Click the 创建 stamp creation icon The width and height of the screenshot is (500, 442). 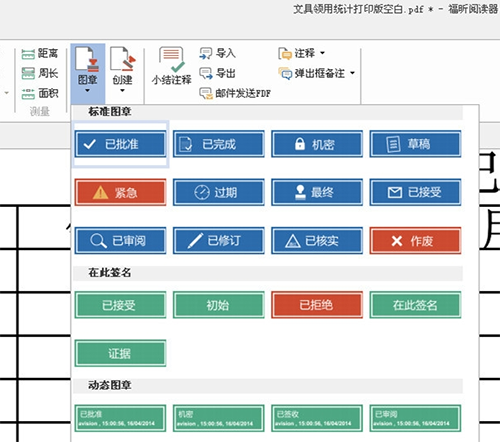click(122, 60)
